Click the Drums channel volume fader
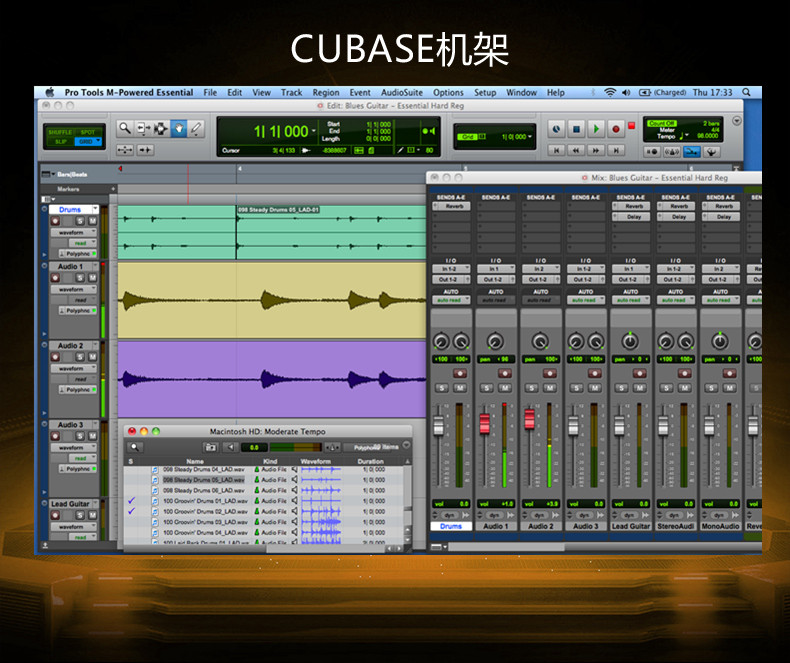 pyautogui.click(x=439, y=425)
